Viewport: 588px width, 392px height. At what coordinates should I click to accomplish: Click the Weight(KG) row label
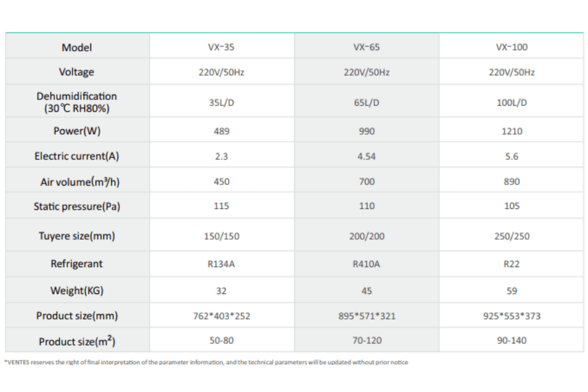click(77, 290)
